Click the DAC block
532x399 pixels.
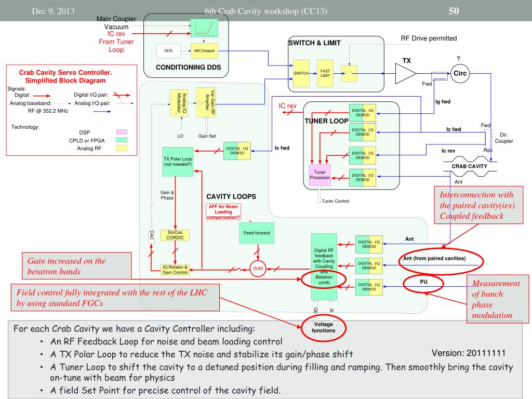tap(151, 235)
